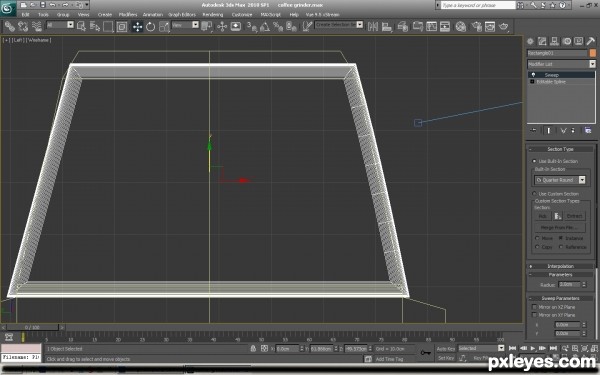Toggle Percent Snap button
600x375 pixels.
(x=278, y=26)
